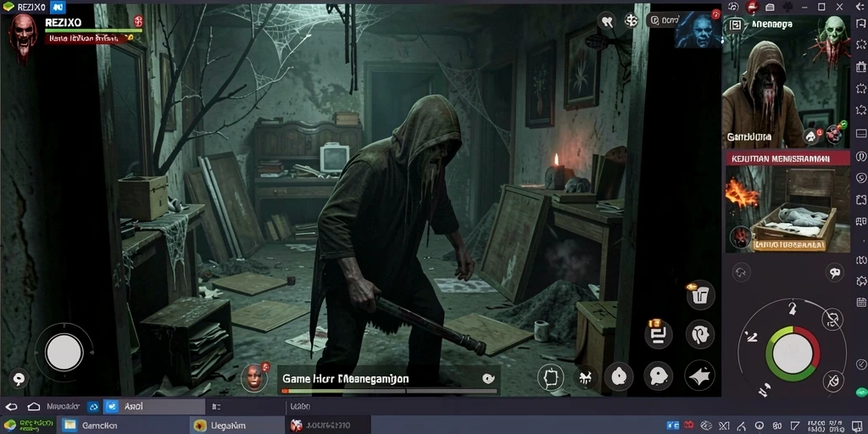Viewport: 868px width, 434px height.
Task: Click the 'Gamdjutra' label on character card
Action: [749, 136]
